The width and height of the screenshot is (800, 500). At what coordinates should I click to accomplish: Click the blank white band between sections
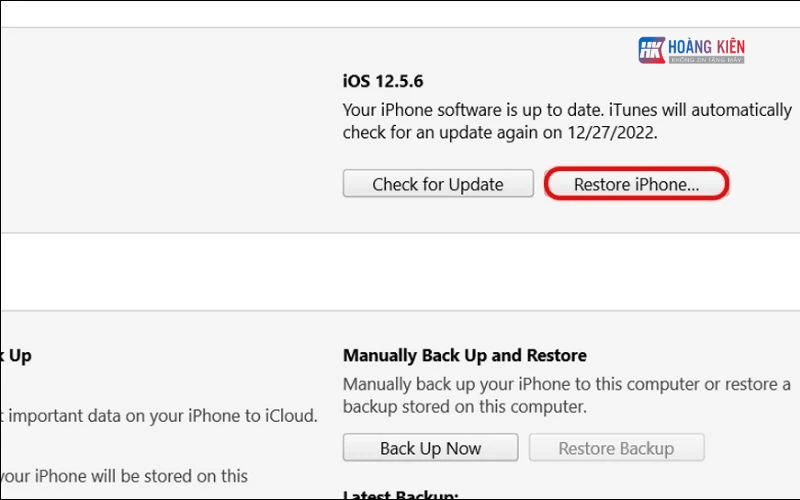tap(400, 272)
